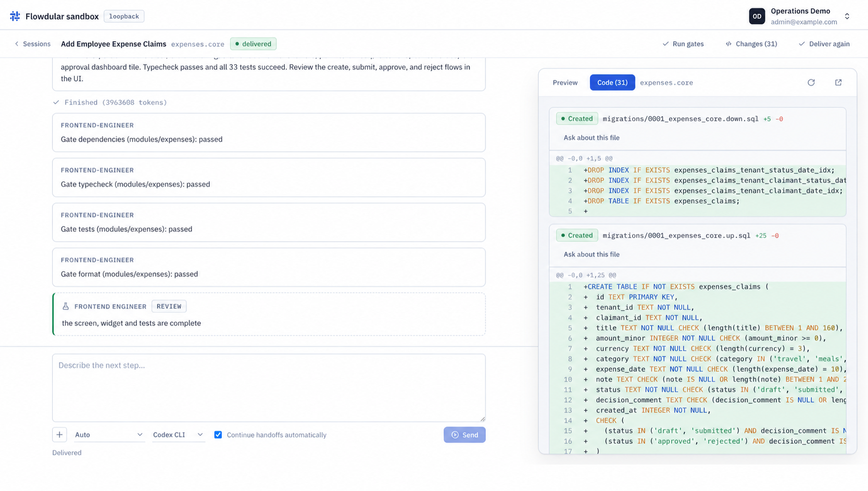Image resolution: width=868 pixels, height=491 pixels.
Task: Select Gate typecheck passed card
Action: tap(269, 178)
